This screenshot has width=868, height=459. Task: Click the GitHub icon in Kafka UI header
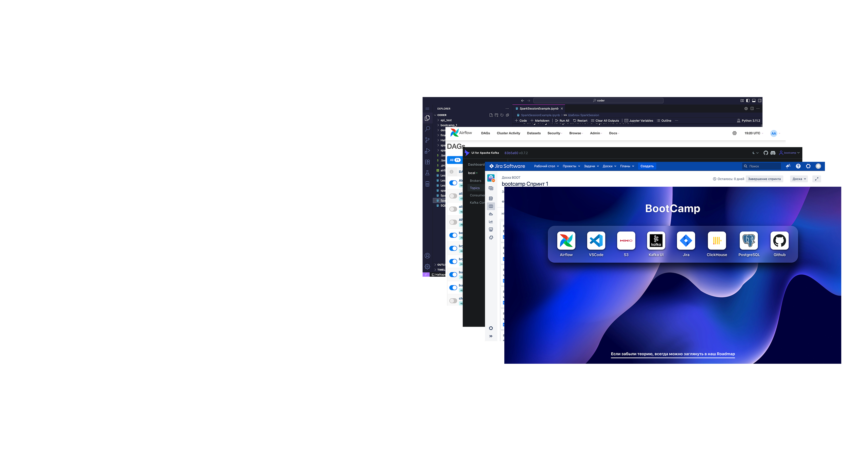[765, 153]
